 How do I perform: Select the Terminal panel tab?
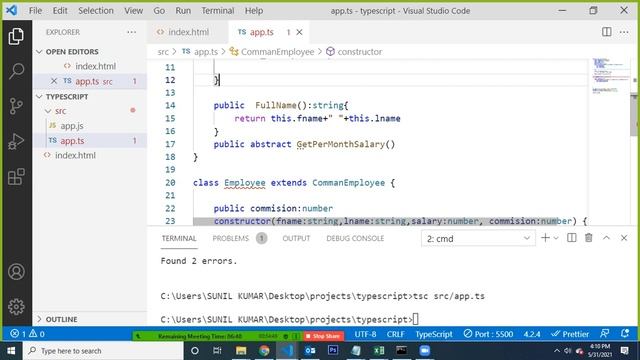point(179,238)
